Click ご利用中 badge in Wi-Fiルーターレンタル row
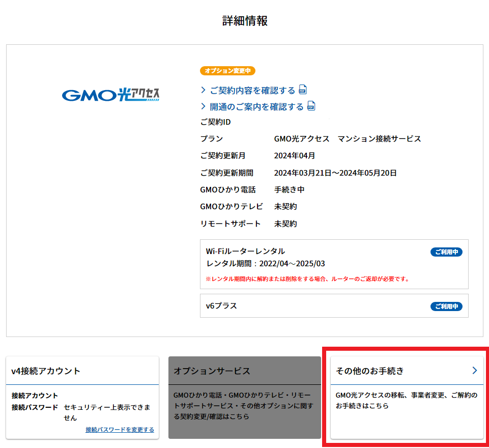Viewport: 489px width, 448px height. click(x=446, y=252)
